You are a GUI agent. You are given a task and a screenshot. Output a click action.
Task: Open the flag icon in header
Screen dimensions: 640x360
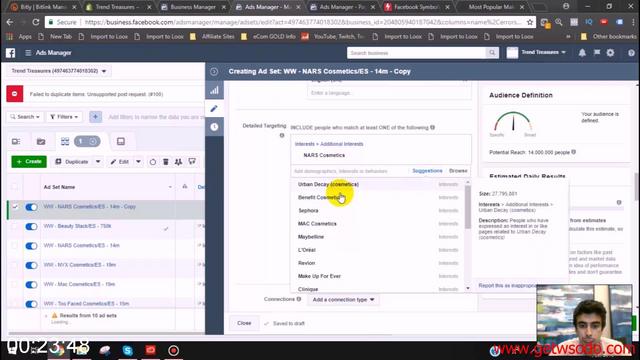coord(597,52)
